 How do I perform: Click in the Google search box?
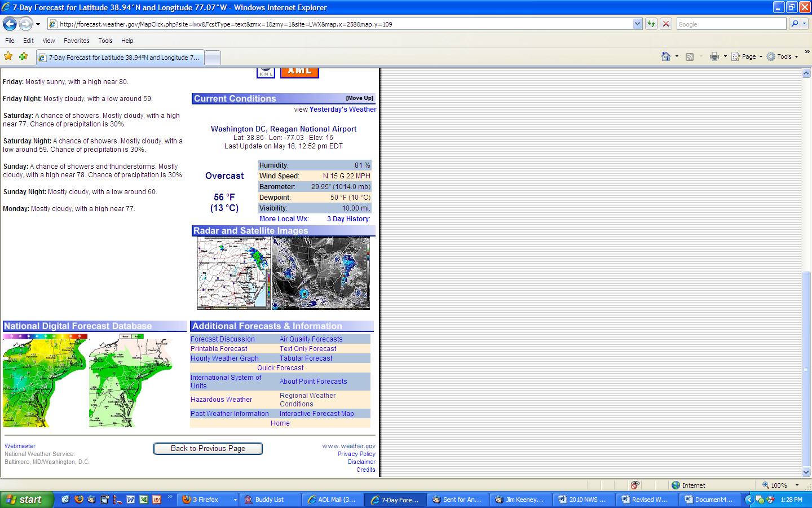(731, 24)
